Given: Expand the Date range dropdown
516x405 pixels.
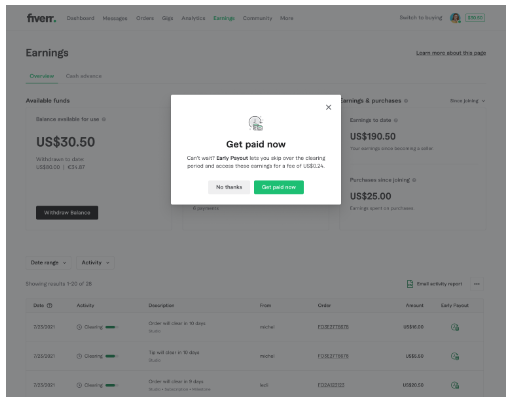Looking at the screenshot, I should coord(48,263).
